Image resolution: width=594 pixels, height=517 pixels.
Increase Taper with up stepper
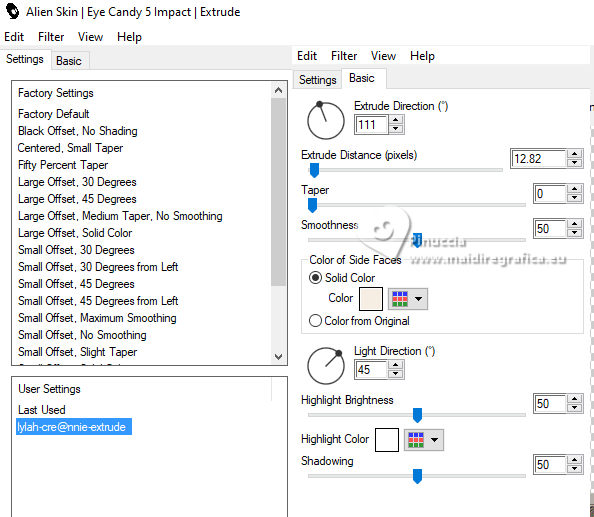pyautogui.click(x=575, y=189)
